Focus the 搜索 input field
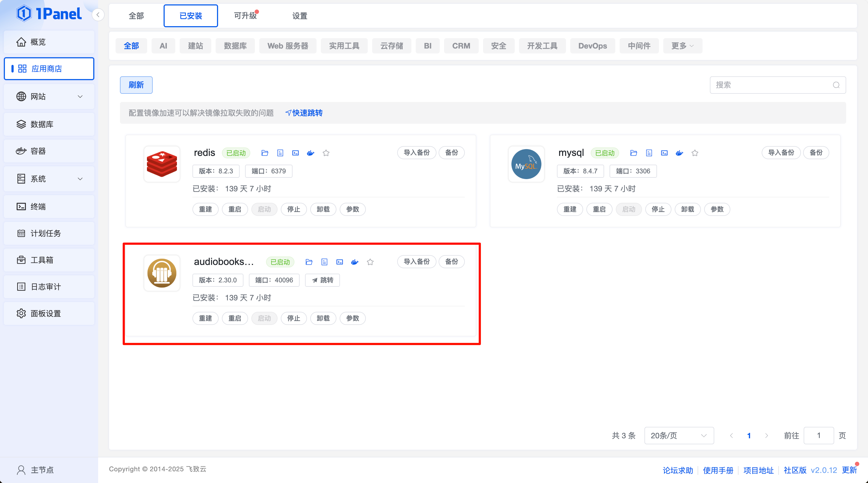868x483 pixels. tap(771, 85)
